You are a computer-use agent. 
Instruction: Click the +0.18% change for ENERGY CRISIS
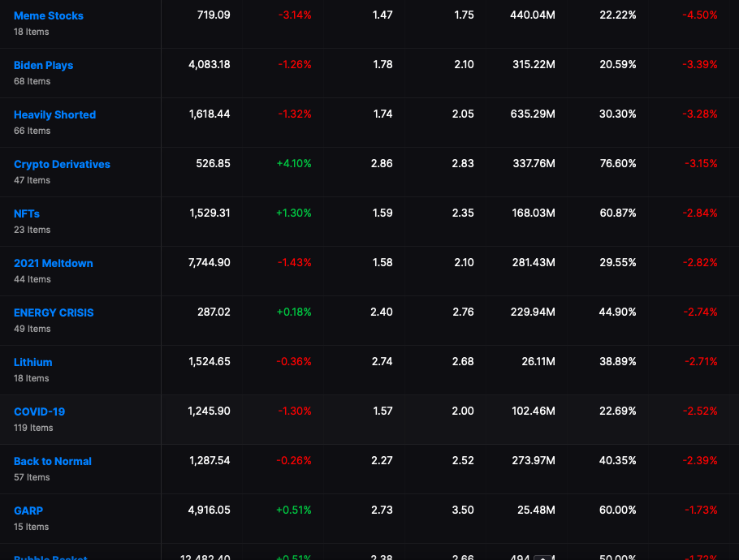coord(294,312)
